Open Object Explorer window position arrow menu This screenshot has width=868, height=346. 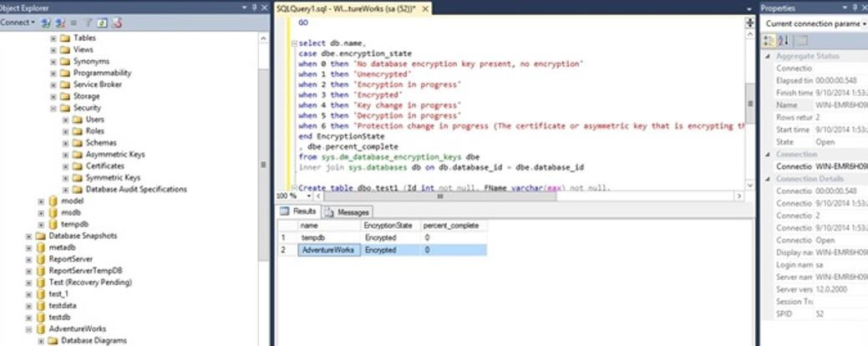[244, 8]
